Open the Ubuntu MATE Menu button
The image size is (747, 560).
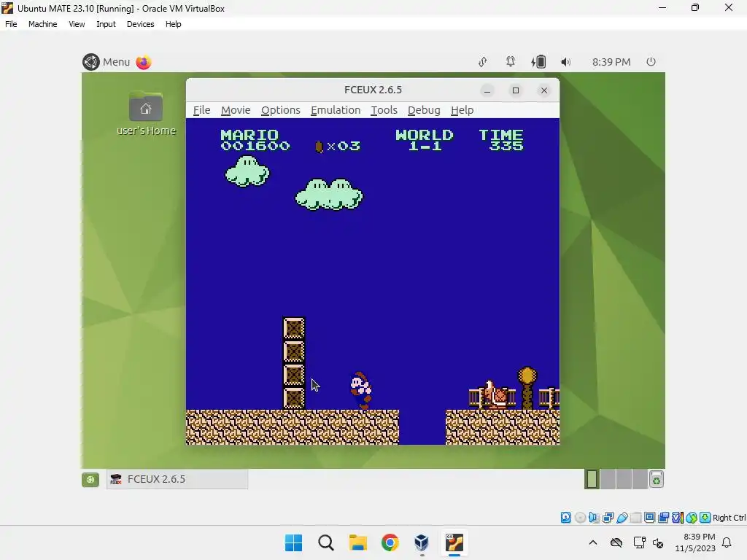point(107,62)
